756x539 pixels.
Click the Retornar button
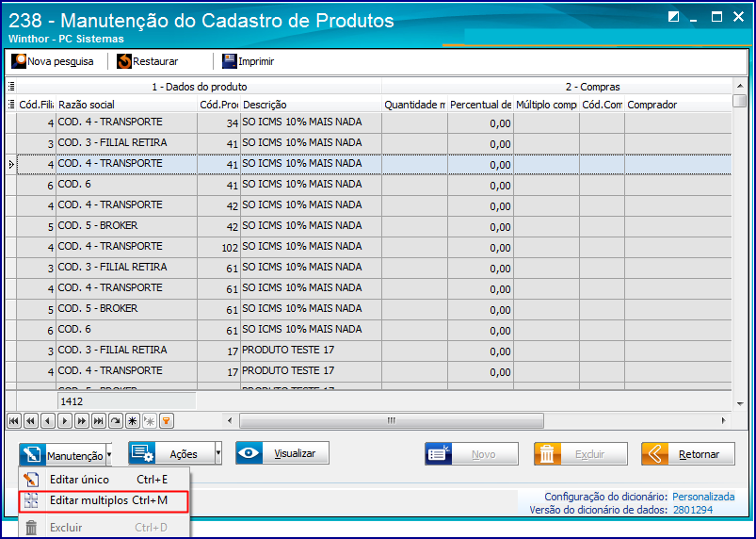point(688,454)
